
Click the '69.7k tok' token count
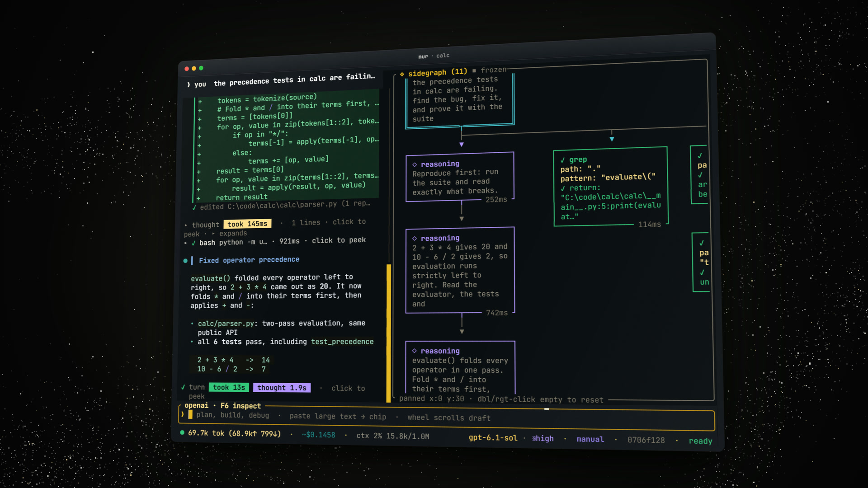(x=206, y=433)
